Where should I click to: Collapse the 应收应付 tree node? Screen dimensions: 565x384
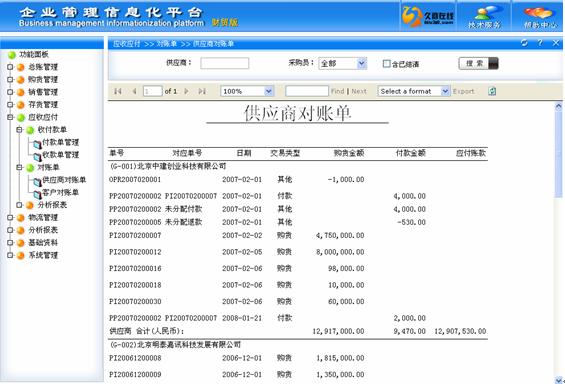point(10,117)
